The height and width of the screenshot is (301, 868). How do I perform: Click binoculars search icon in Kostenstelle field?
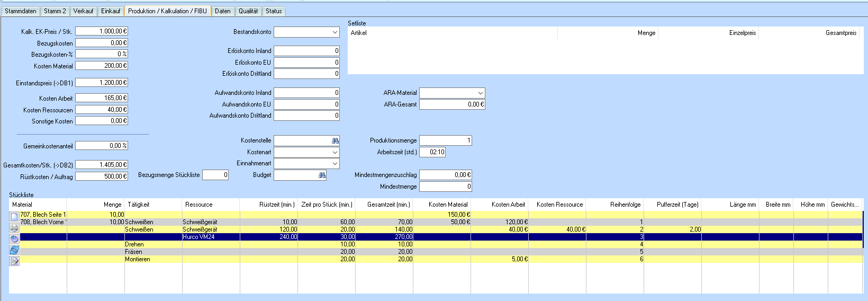point(335,141)
